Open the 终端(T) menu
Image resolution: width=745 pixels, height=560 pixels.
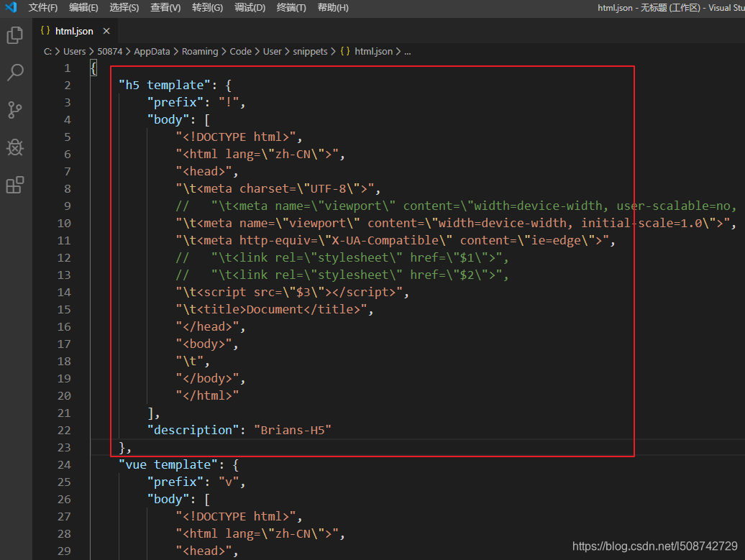tap(291, 8)
